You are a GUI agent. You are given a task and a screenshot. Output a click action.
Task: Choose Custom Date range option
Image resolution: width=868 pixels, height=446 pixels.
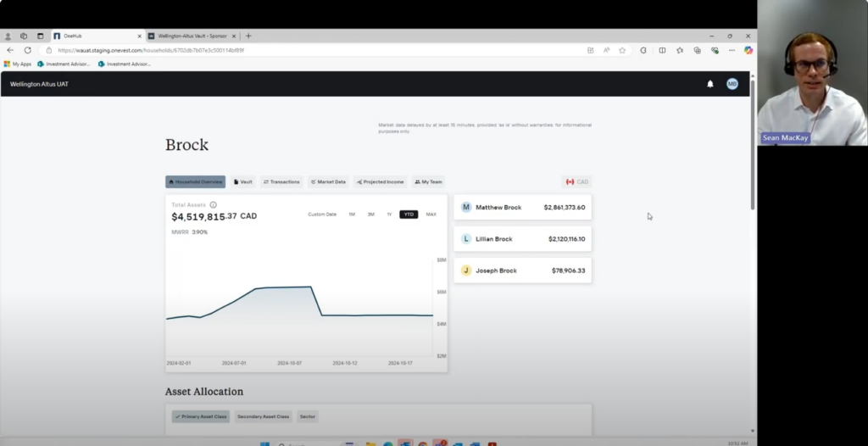click(x=322, y=215)
